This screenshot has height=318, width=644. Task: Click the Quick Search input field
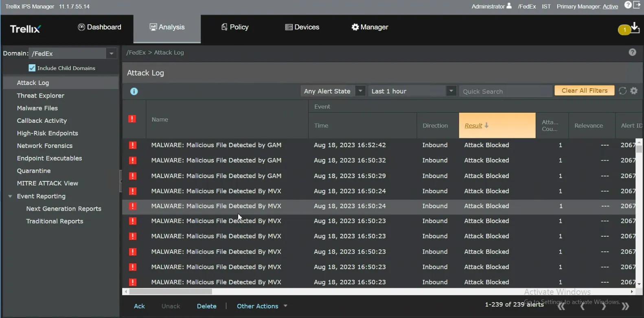(x=505, y=91)
